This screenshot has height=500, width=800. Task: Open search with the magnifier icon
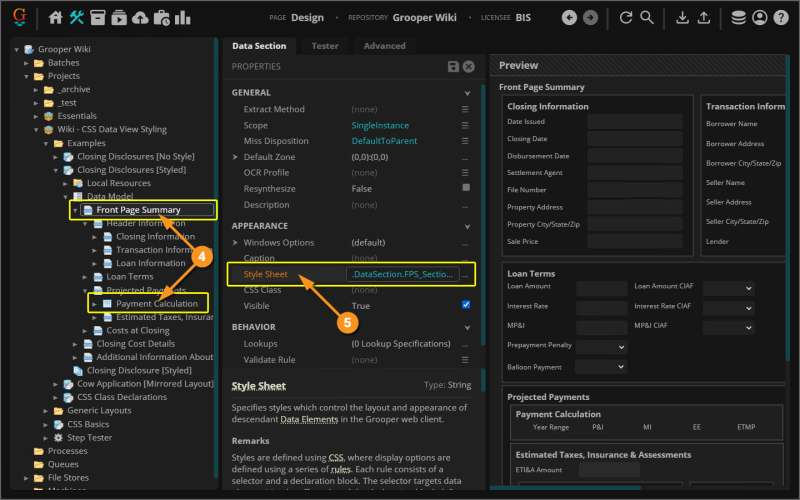point(648,17)
